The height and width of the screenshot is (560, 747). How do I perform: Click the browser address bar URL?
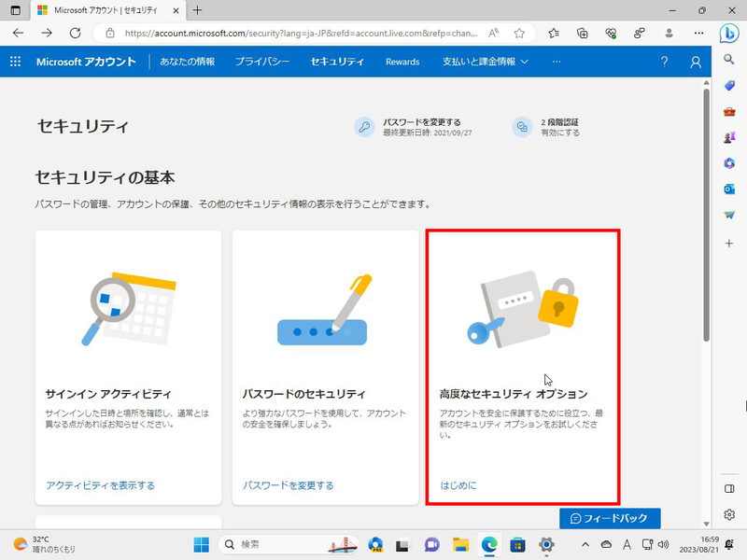pyautogui.click(x=301, y=33)
